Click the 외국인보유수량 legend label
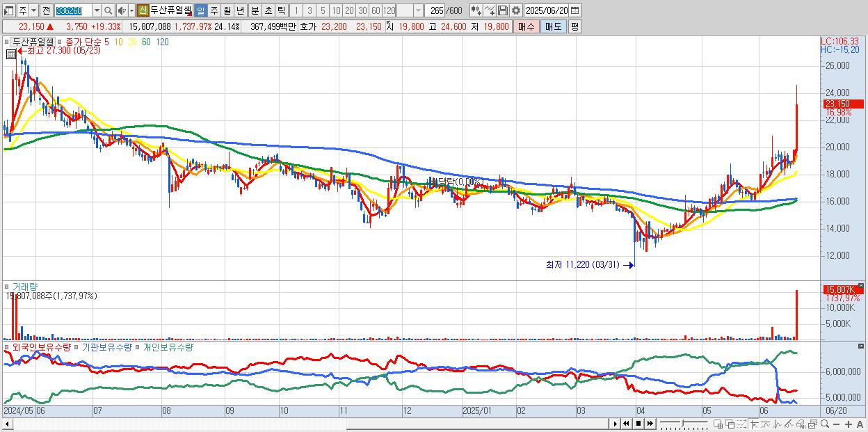This screenshot has height=432, width=868. point(42,347)
